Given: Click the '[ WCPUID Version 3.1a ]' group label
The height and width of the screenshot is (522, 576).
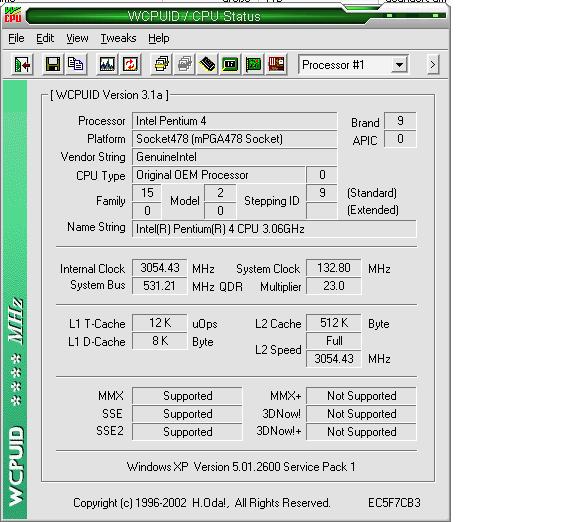Looking at the screenshot, I should 109,95.
